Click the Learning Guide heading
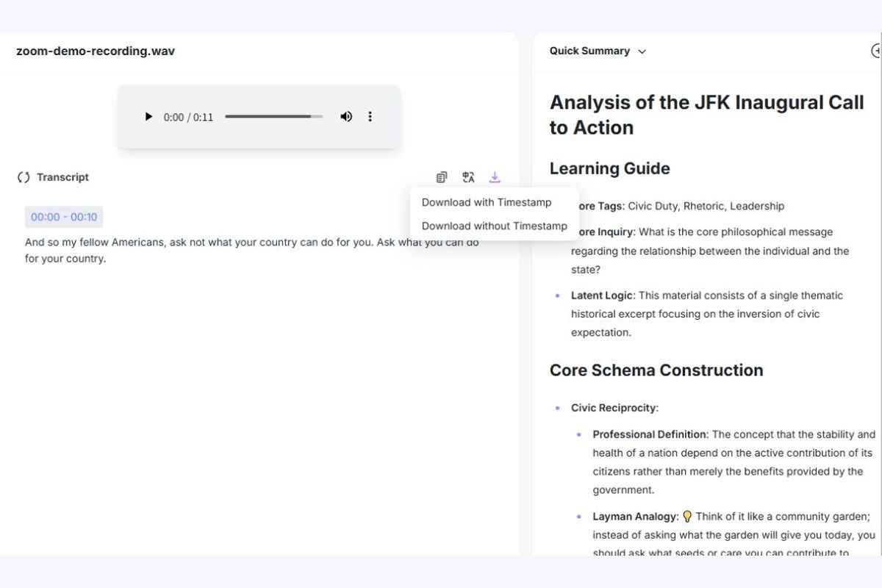This screenshot has height=588, width=882. point(610,168)
